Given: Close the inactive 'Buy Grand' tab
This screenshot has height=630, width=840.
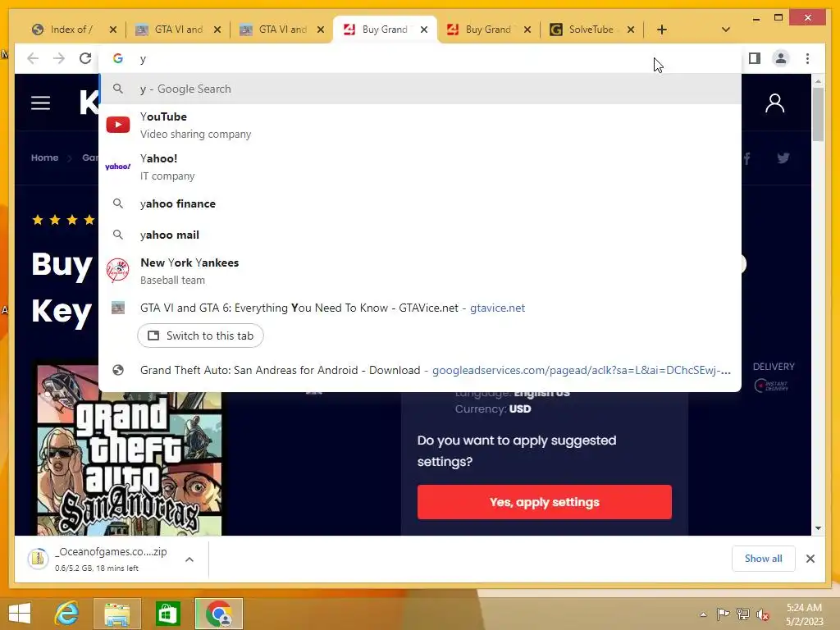Looking at the screenshot, I should click(527, 30).
